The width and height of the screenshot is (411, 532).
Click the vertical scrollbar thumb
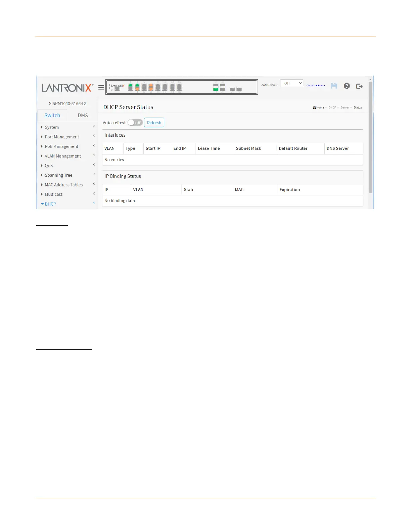point(370,137)
